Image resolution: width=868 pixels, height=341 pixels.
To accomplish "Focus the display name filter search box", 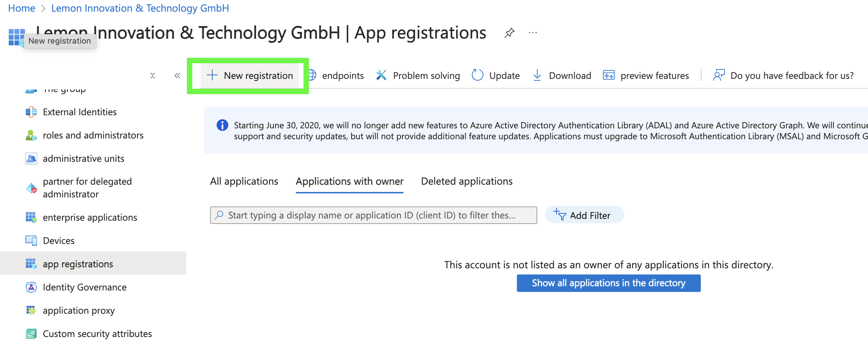I will click(x=373, y=215).
